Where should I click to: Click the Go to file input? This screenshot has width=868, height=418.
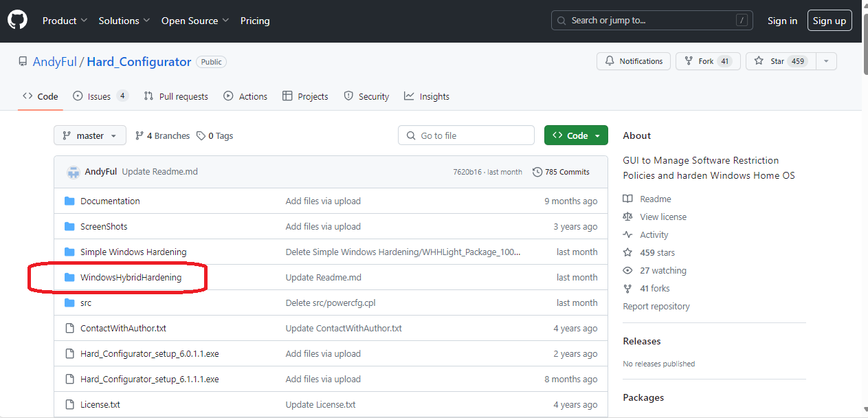click(x=466, y=135)
